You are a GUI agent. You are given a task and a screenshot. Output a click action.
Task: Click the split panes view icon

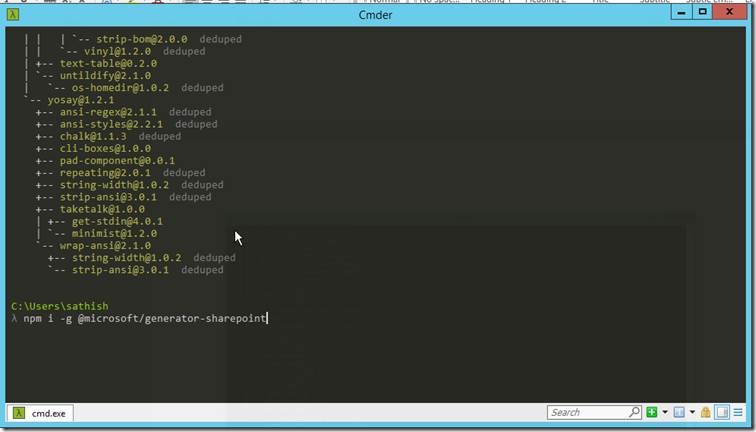(679, 412)
